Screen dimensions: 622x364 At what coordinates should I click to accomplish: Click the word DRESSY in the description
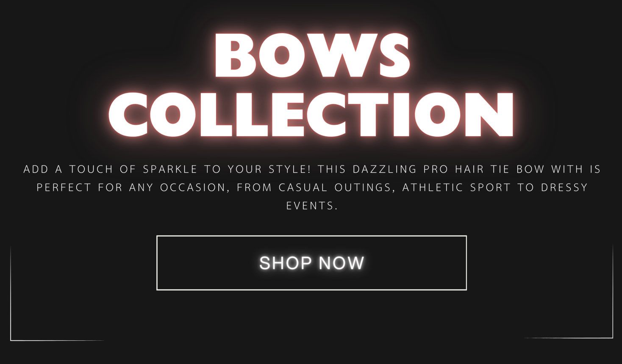tap(564, 188)
